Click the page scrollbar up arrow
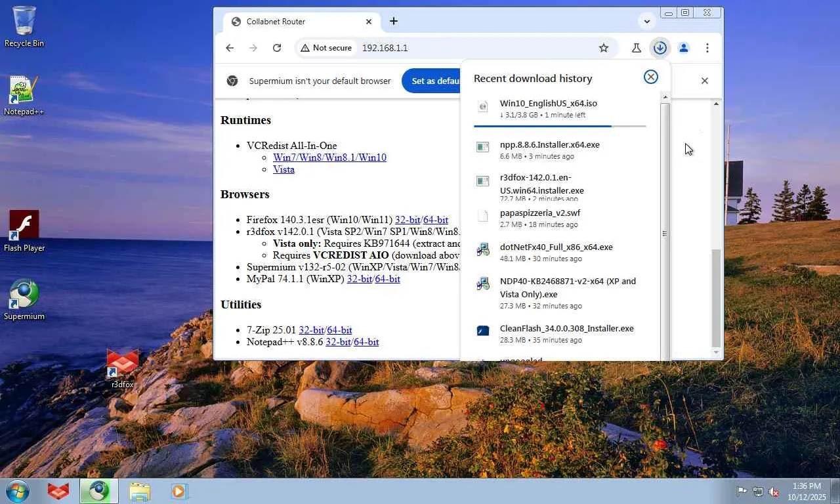This screenshot has width=840, height=504. click(x=716, y=104)
